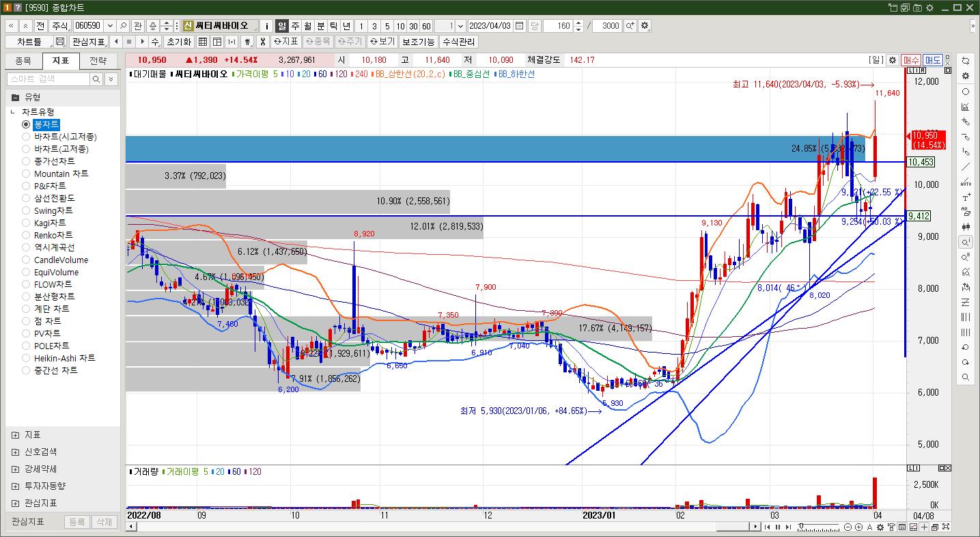
Task: Choose P&F차트 chart type
Action: pos(26,186)
